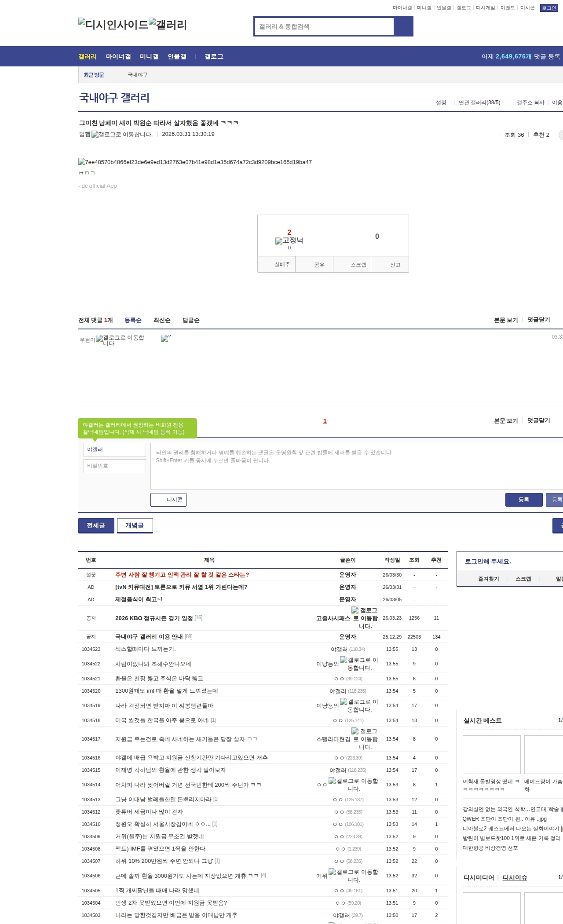The width and height of the screenshot is (563, 924).
Task: Click the 비밀번호 input field
Action: [115, 466]
